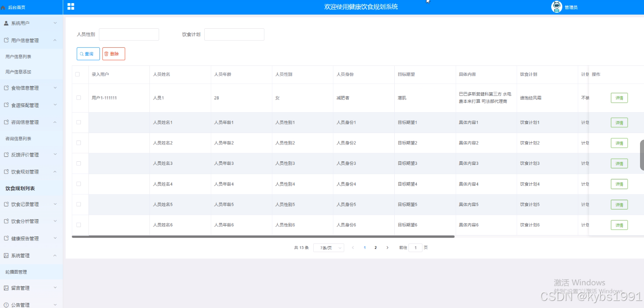
Task: Expand the 饮食分析管理 menu chevron
Action: (x=55, y=221)
